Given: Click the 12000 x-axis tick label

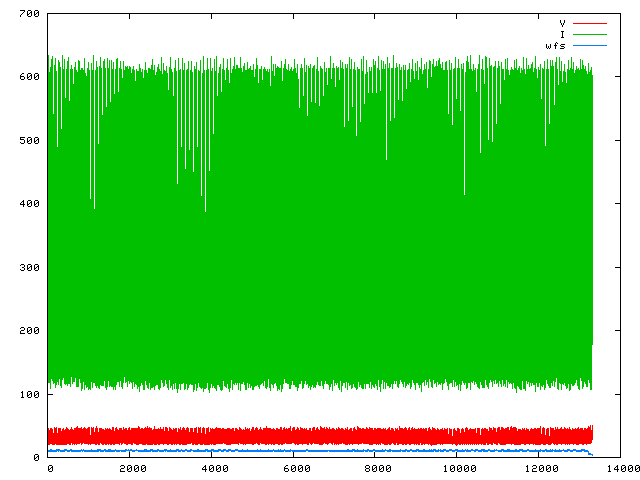Looking at the screenshot, I should click(x=541, y=469).
